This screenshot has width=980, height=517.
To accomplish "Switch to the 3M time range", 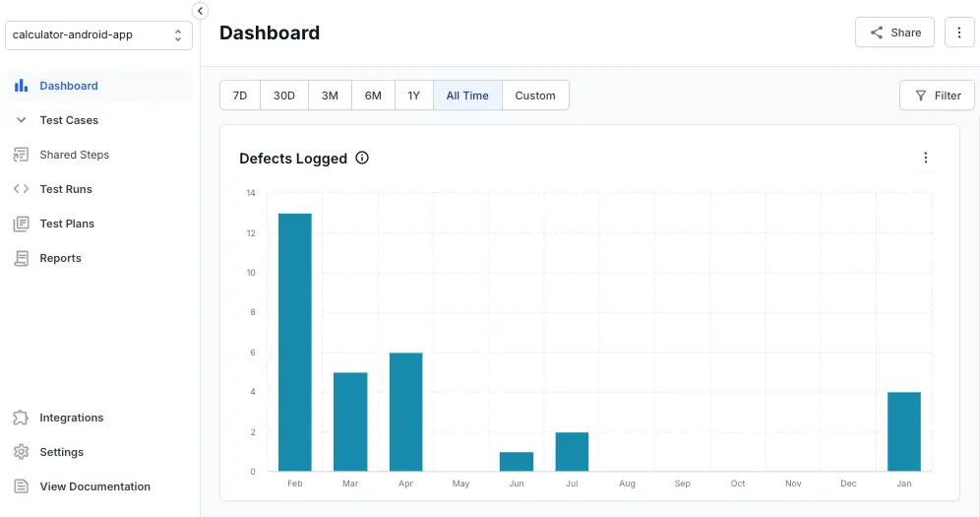I will tap(330, 96).
